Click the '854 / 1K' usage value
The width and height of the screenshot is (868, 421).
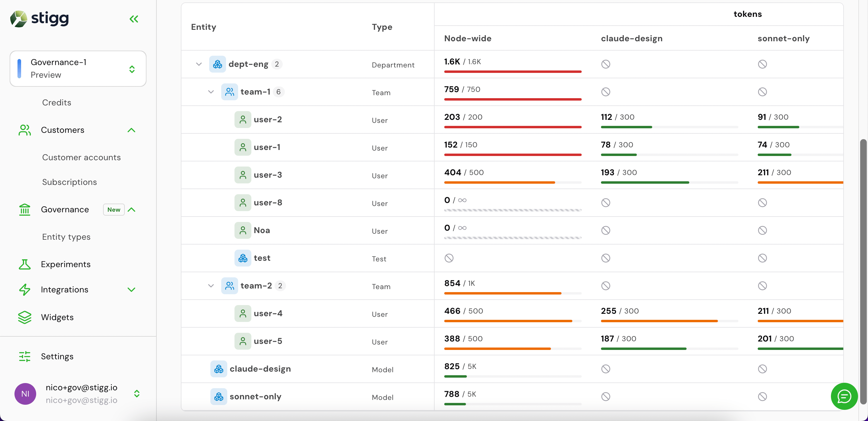pos(459,283)
